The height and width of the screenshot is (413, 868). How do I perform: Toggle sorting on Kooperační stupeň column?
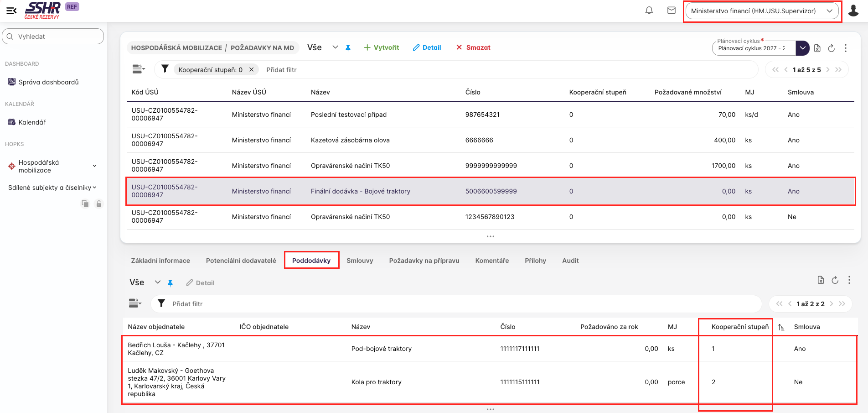[x=781, y=327]
